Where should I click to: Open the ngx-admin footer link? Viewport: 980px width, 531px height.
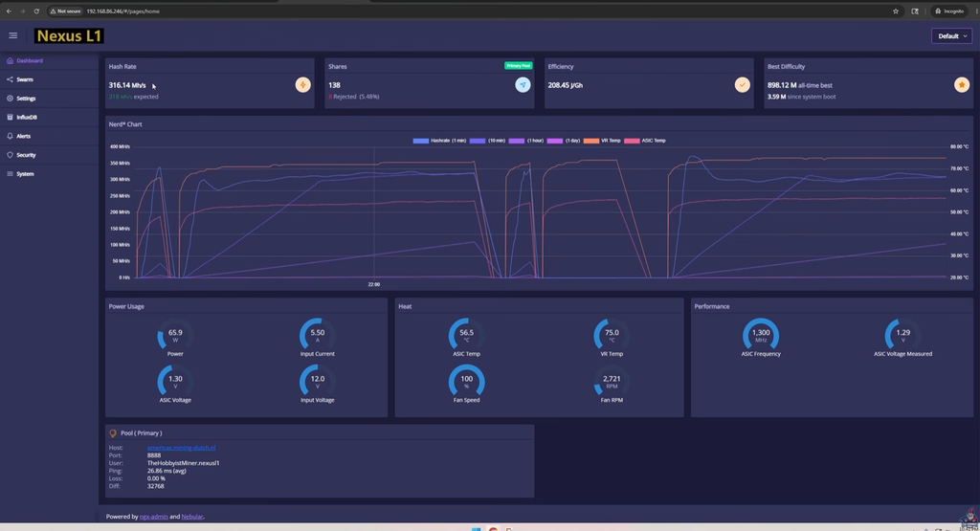click(153, 517)
